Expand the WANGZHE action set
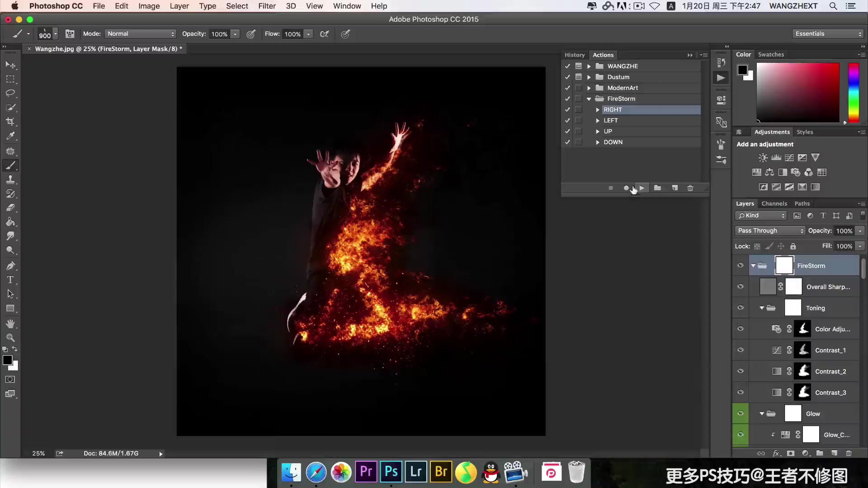Viewport: 868px width, 488px height. pos(589,66)
